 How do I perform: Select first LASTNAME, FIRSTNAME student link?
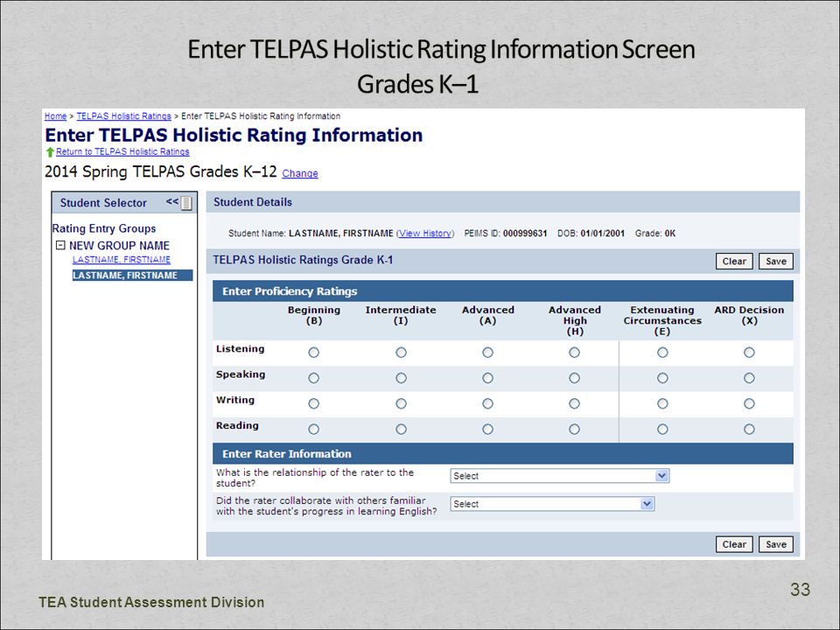click(122, 260)
